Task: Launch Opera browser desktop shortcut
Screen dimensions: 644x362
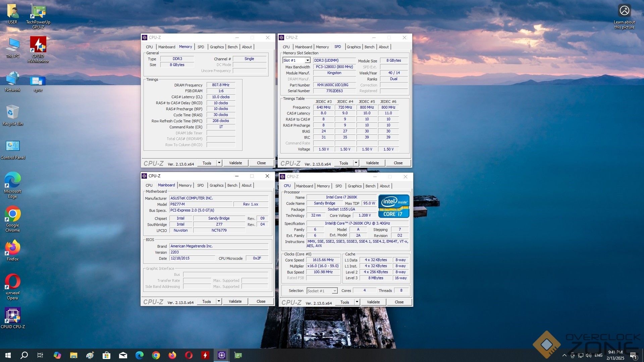Action: click(x=13, y=287)
